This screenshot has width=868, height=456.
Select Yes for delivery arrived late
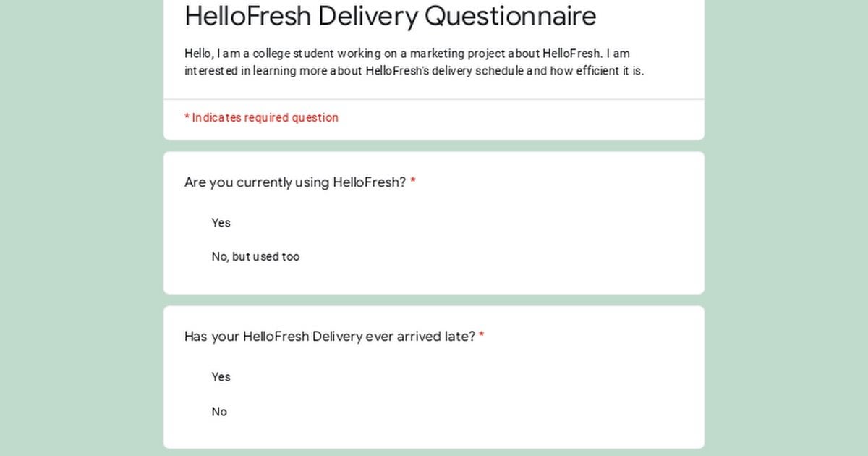pos(221,377)
